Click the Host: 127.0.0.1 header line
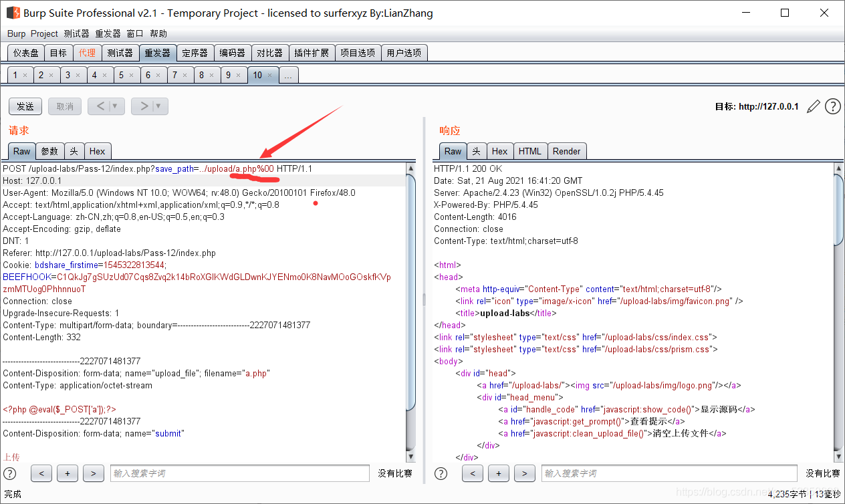845x504 pixels. pyautogui.click(x=32, y=180)
